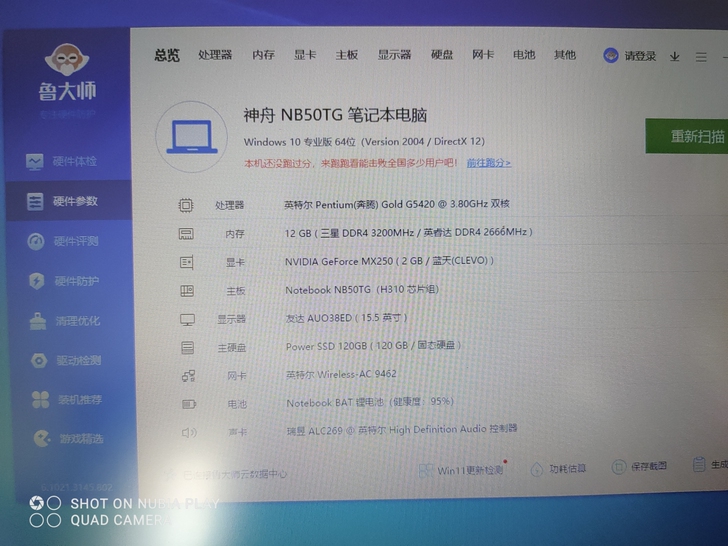Screen dimensions: 728x546
Task: Click the 显示器 monitor row icon
Action: pyautogui.click(x=188, y=319)
